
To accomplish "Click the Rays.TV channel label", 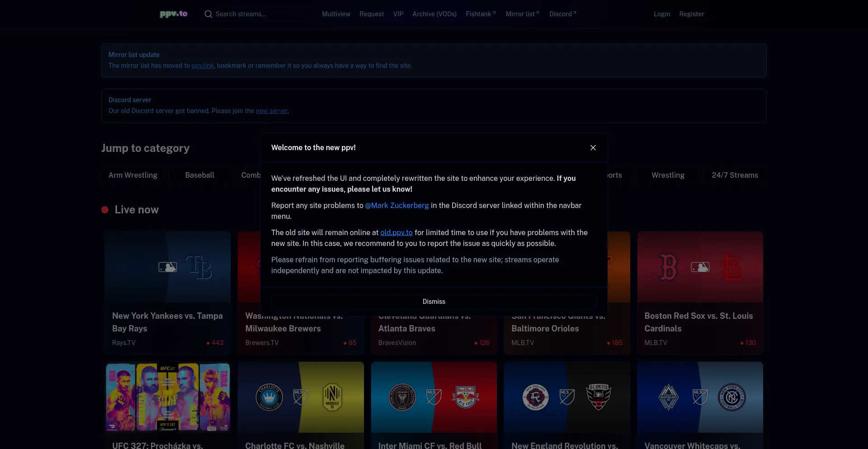I will tap(124, 343).
